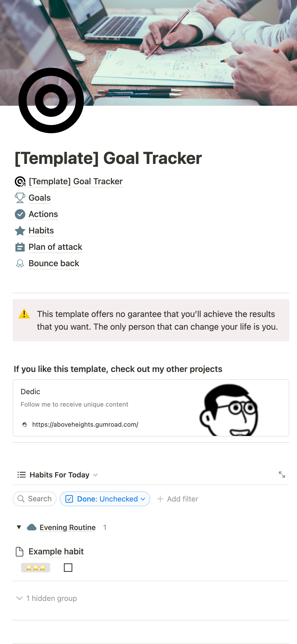Expand the 1 hidden group section

point(46,598)
